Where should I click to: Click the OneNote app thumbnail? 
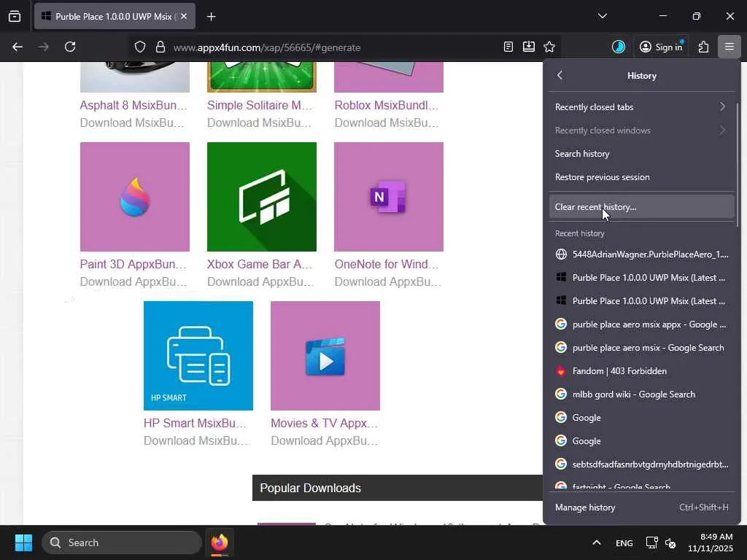click(x=389, y=197)
